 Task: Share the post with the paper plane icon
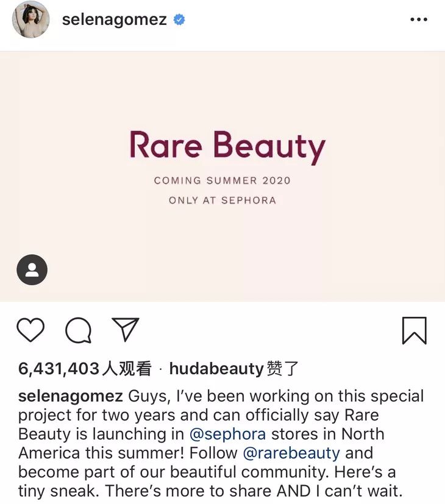coord(126,329)
